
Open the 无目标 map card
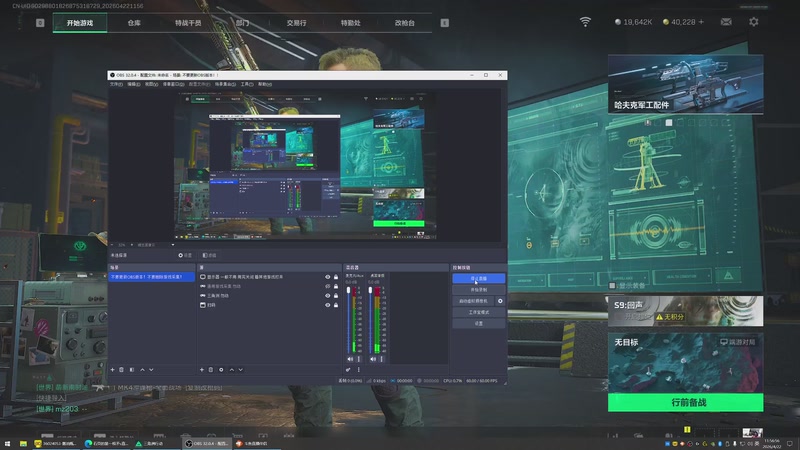point(686,363)
